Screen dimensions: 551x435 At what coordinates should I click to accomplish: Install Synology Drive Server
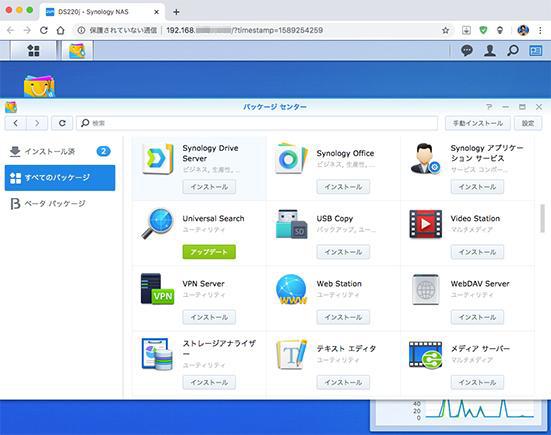[x=209, y=187]
